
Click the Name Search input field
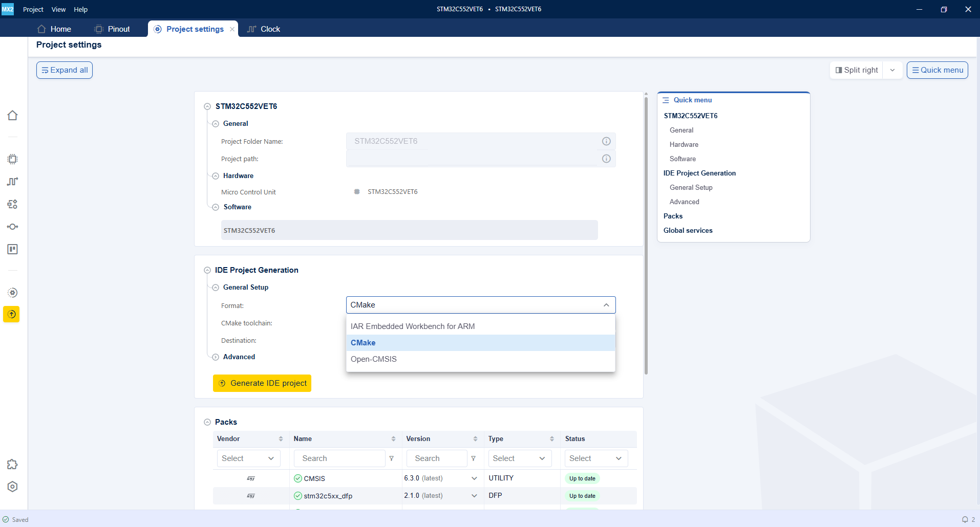click(x=339, y=458)
